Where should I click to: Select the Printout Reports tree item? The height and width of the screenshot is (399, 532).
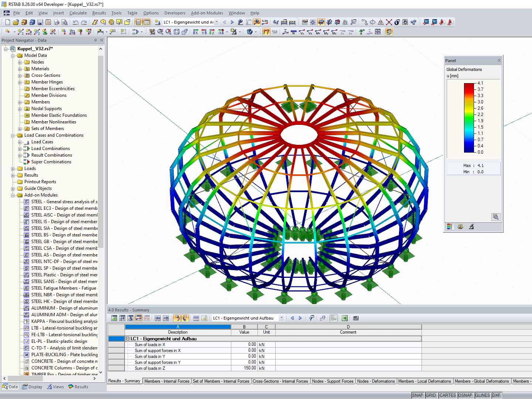pyautogui.click(x=40, y=182)
